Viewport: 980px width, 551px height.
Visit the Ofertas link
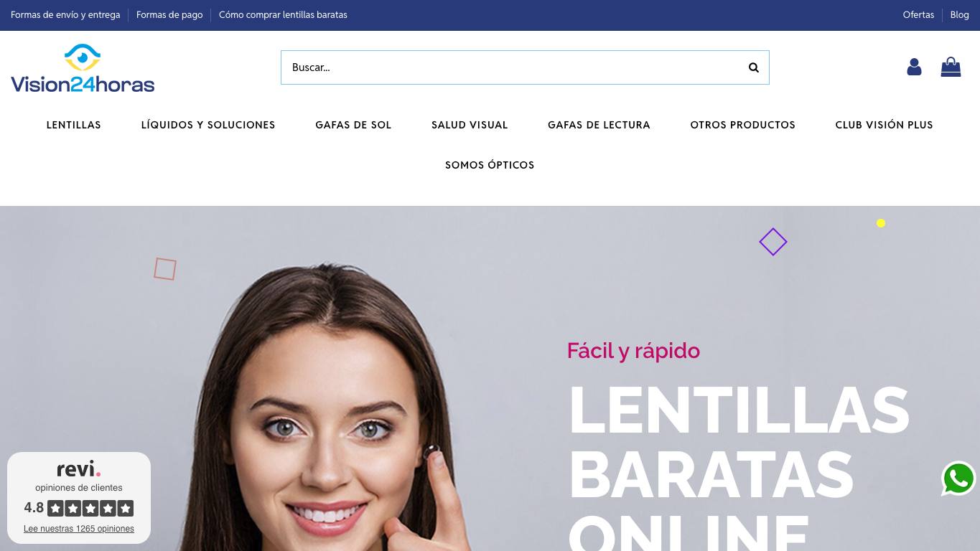[x=918, y=15]
